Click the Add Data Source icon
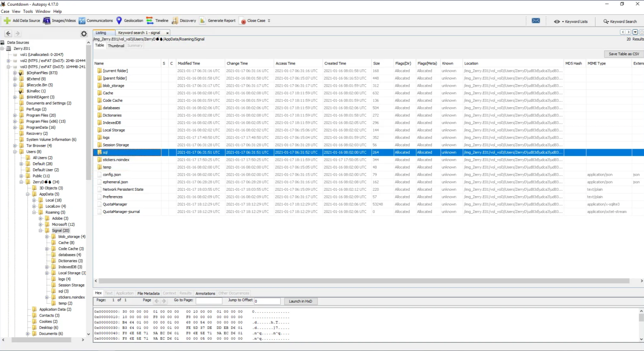 pos(7,21)
